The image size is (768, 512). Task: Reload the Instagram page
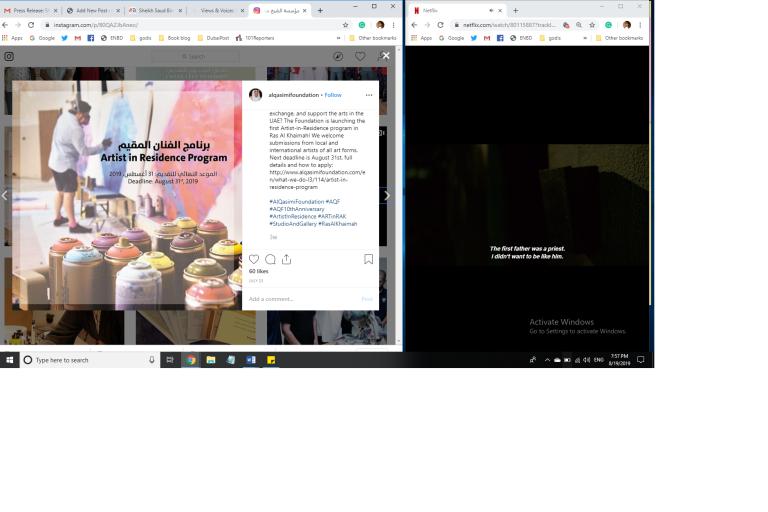(33, 24)
